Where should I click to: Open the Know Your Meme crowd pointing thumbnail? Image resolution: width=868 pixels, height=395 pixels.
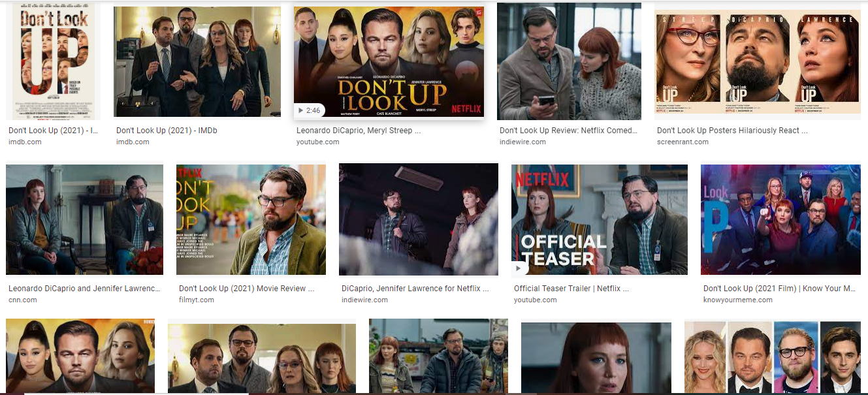tap(780, 219)
